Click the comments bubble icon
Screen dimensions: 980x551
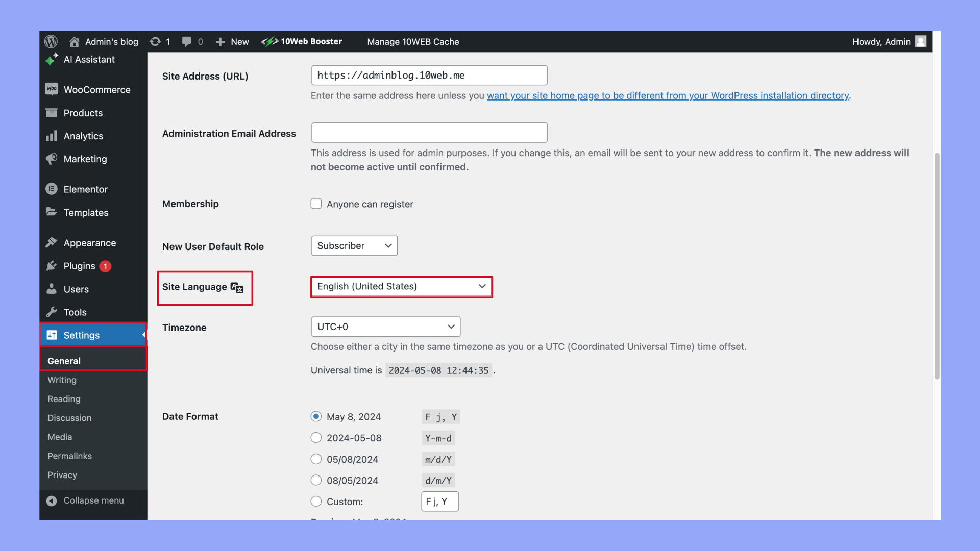click(187, 41)
